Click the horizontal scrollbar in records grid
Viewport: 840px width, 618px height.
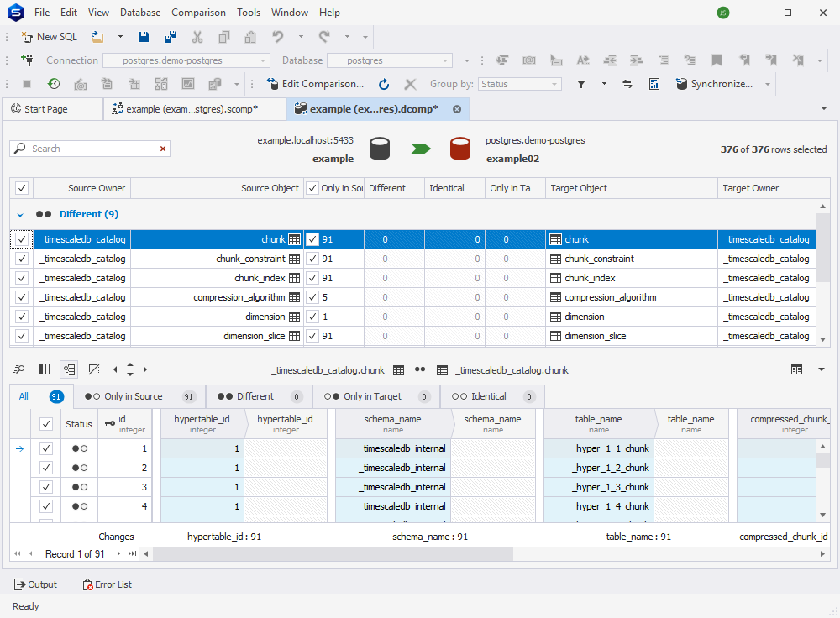tap(332, 553)
